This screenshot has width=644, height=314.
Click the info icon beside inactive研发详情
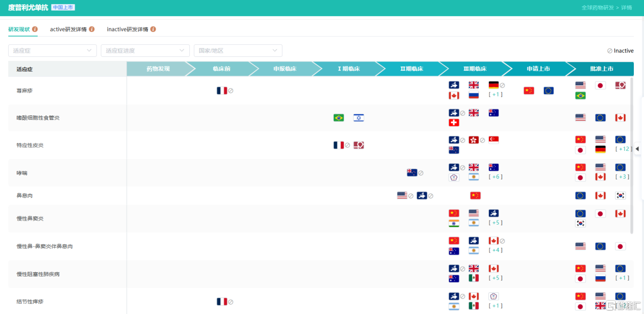click(153, 29)
